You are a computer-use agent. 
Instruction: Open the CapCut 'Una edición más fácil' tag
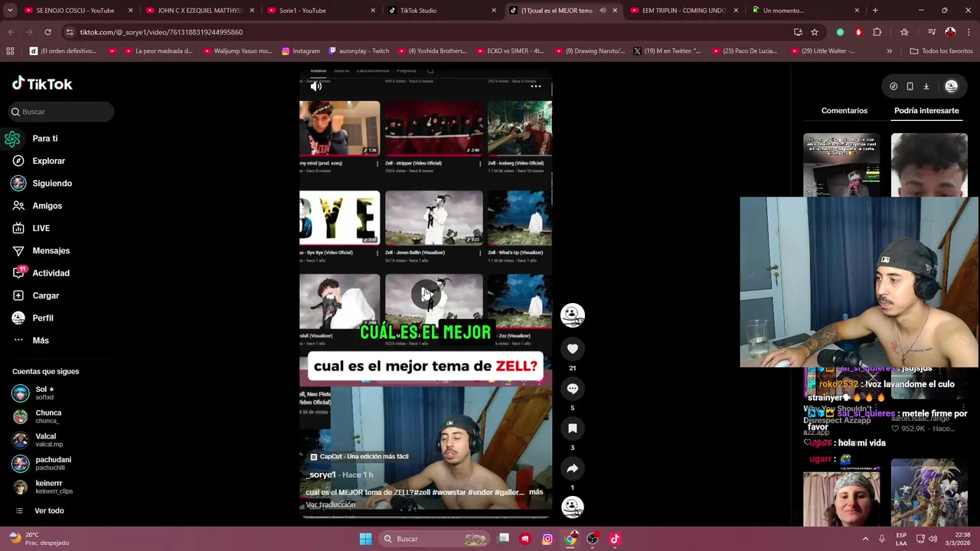tap(359, 457)
